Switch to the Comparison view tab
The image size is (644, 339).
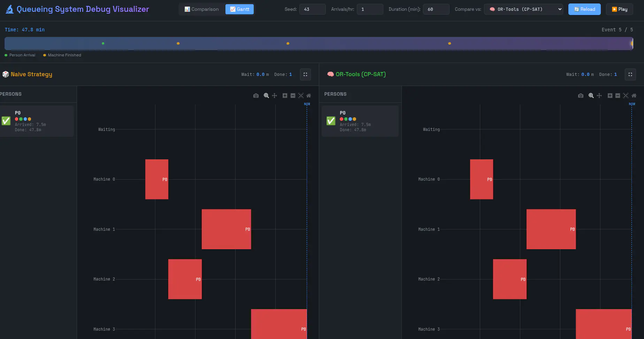202,9
